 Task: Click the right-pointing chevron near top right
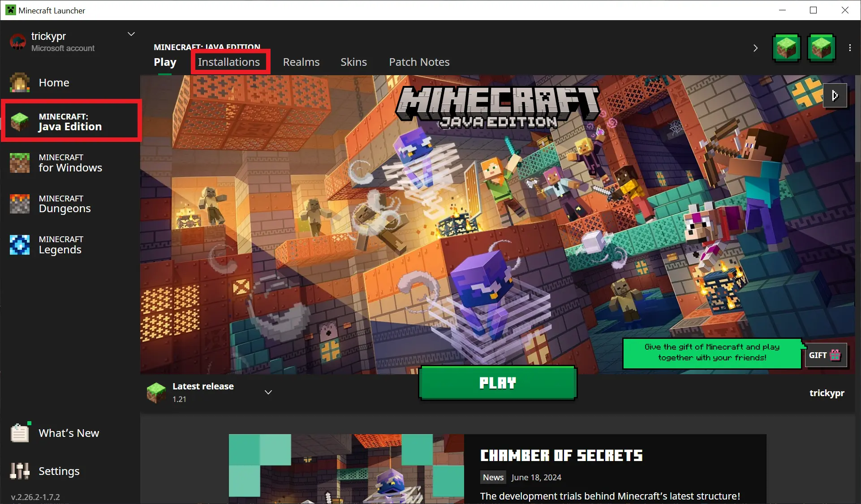pos(755,48)
